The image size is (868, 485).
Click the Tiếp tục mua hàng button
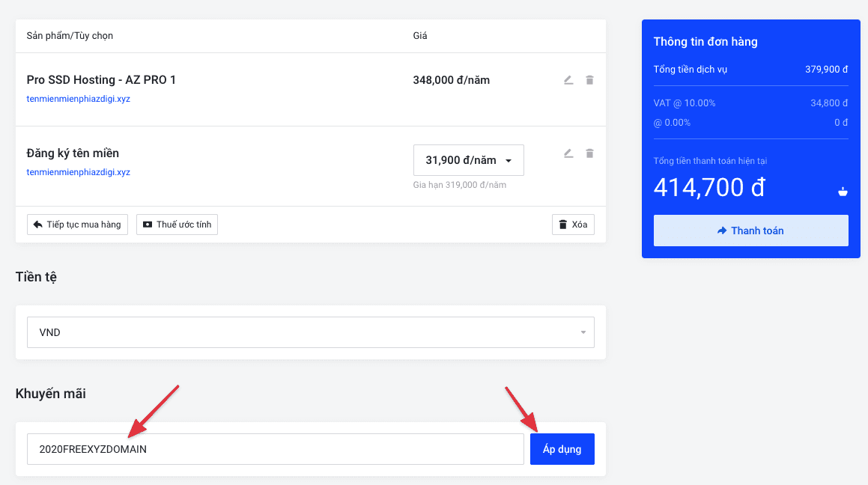[x=78, y=225]
